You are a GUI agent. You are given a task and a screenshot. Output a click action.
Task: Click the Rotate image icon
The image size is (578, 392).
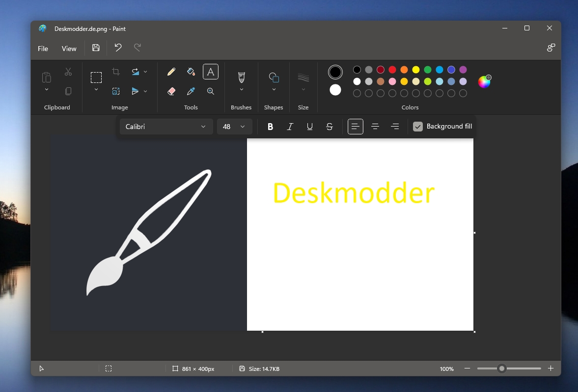pos(135,72)
